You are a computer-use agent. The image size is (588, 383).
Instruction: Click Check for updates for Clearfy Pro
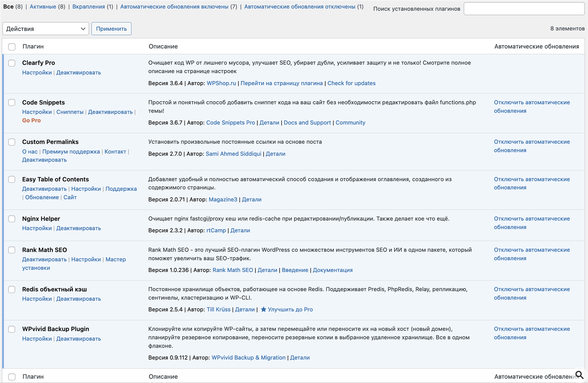[351, 83]
